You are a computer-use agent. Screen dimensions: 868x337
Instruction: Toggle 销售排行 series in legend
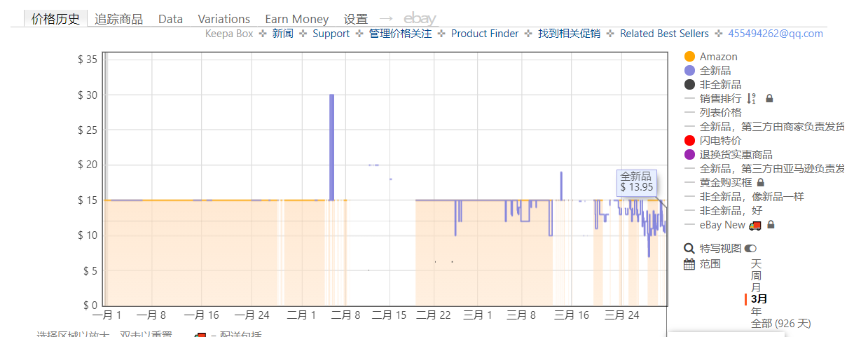tap(720, 99)
